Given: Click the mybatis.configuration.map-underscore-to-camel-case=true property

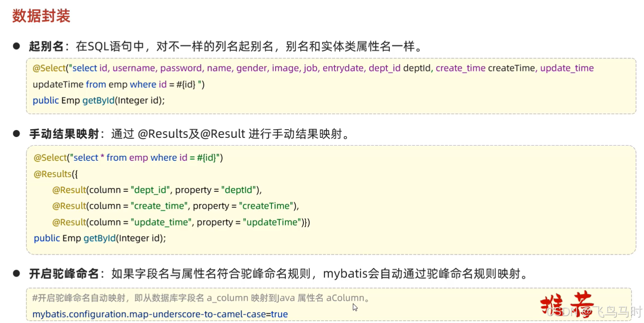Looking at the screenshot, I should 160,314.
